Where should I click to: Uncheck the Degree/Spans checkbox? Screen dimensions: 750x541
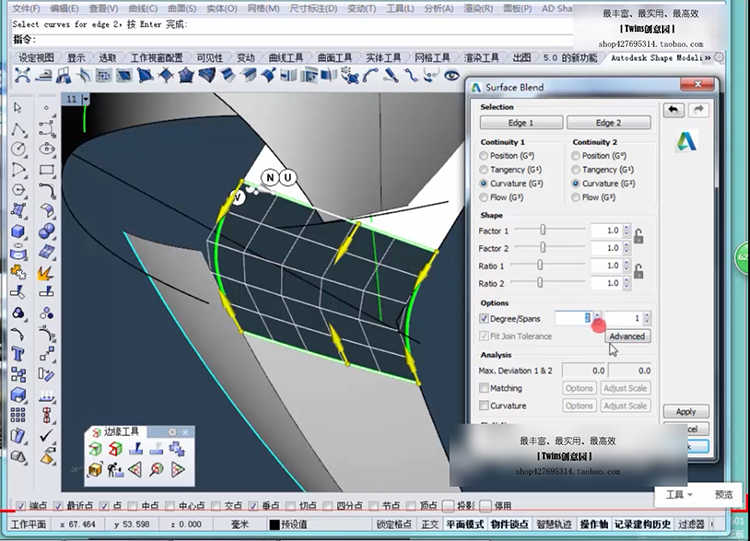pos(485,319)
